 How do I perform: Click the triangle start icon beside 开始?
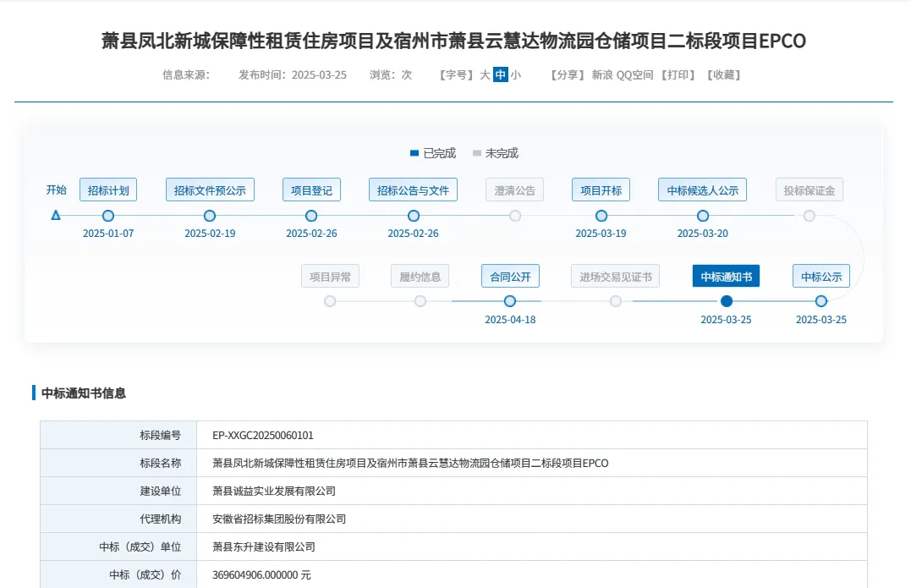pos(56,215)
